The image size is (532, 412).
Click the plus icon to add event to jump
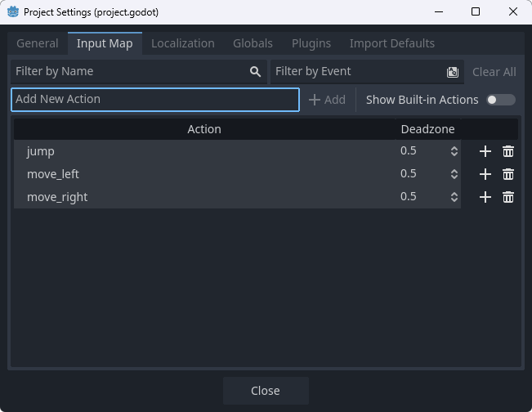485,151
